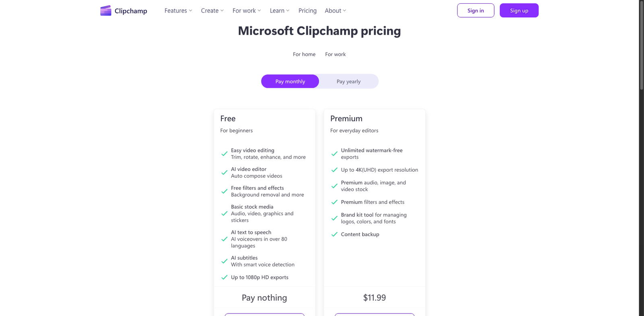This screenshot has width=644, height=316.
Task: Expand the Learn navigation dropdown
Action: click(x=279, y=10)
